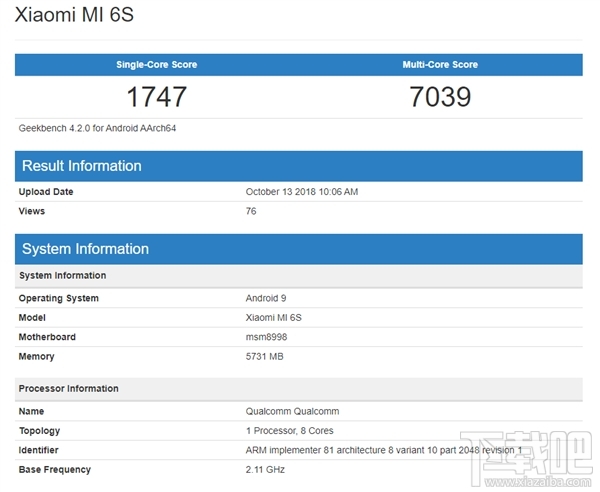
Task: Click the multi-core score value 7039
Action: 440,96
